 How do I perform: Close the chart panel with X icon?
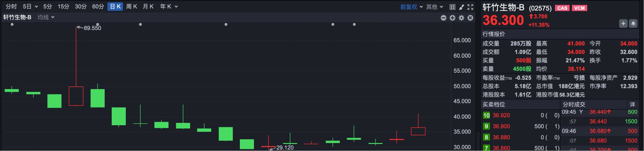click(470, 18)
